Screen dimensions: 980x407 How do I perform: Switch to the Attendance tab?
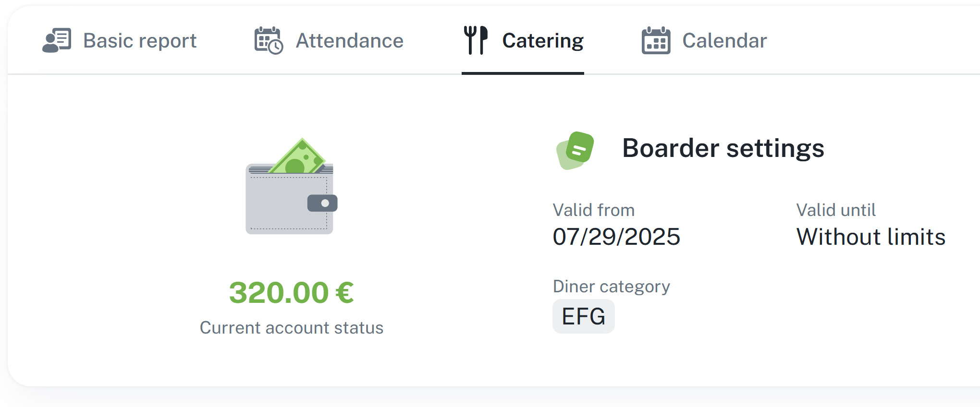349,41
